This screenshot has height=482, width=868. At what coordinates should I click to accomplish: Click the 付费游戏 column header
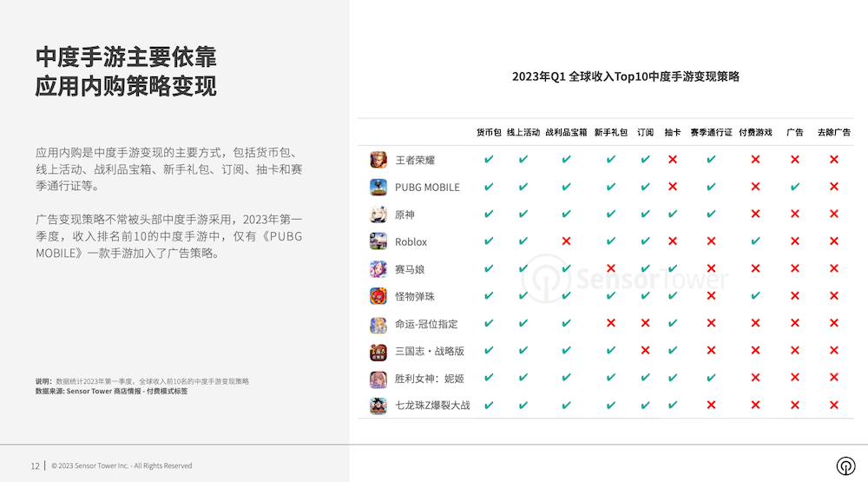click(755, 133)
